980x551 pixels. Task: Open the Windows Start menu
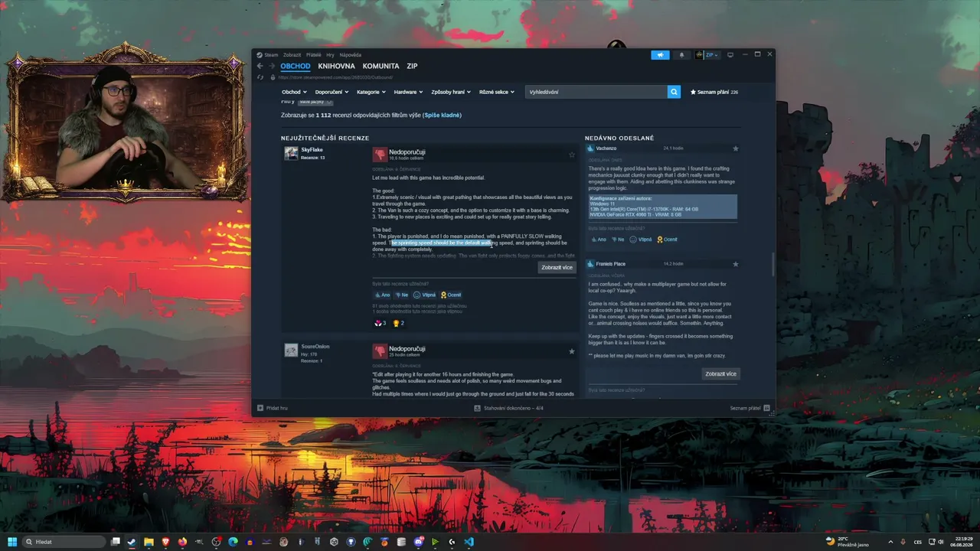click(x=12, y=542)
